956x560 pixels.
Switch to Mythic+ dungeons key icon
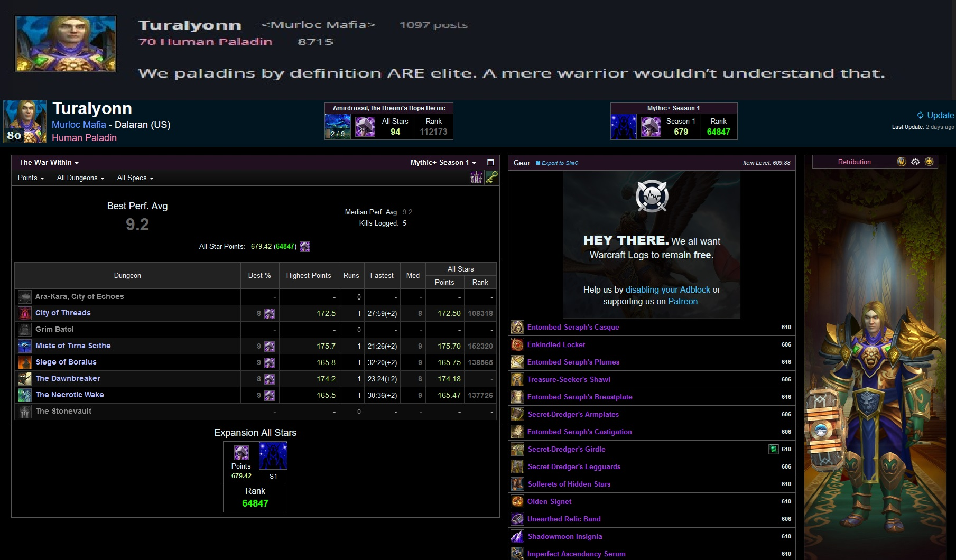click(491, 178)
